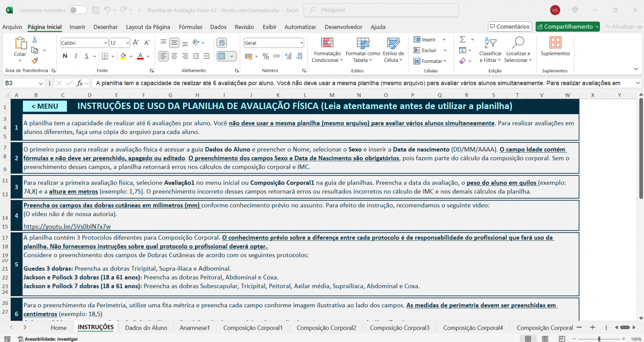The width and height of the screenshot is (644, 342).
Task: Activate the Format Painter brush
Action: coord(35,60)
